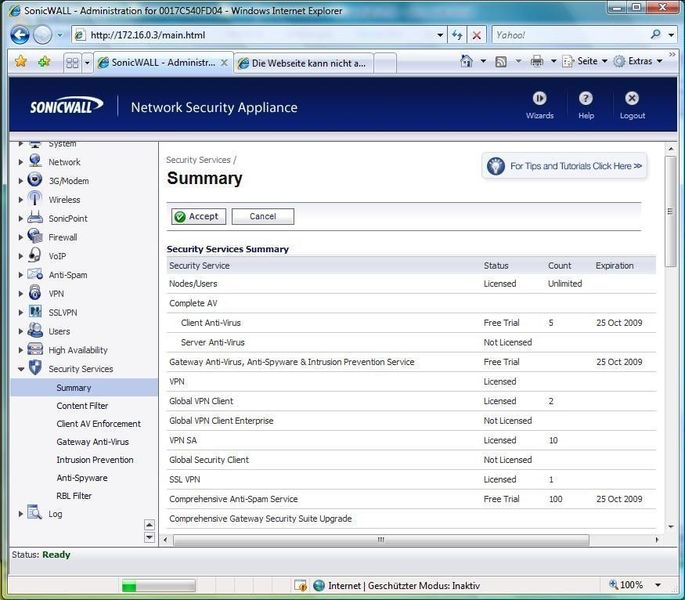
Task: Expand the Network tree node arrow
Action: coord(21,162)
